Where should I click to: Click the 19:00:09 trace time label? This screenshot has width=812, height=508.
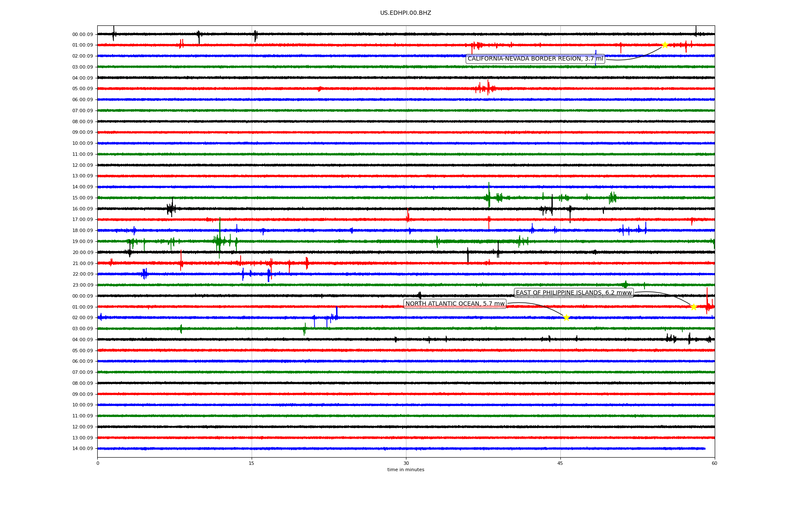pos(82,242)
